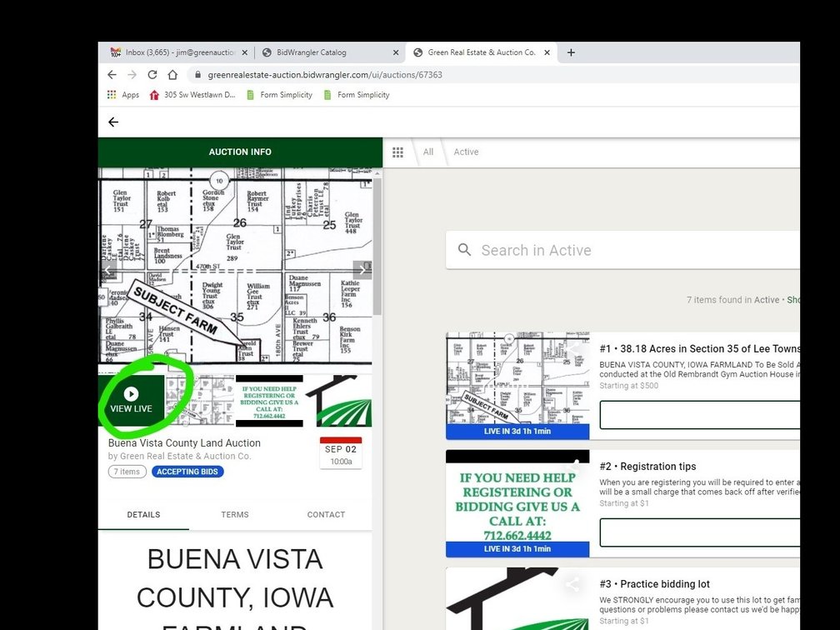The height and width of the screenshot is (630, 840).
Task: Open the first Form Simplicity bookmark
Action: [x=280, y=95]
